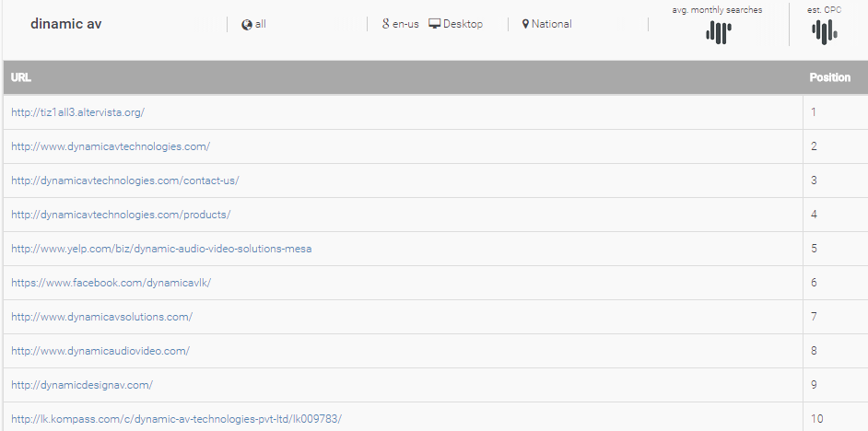Select position cell 10 for kompass row
The image size is (868, 431).
(836, 418)
